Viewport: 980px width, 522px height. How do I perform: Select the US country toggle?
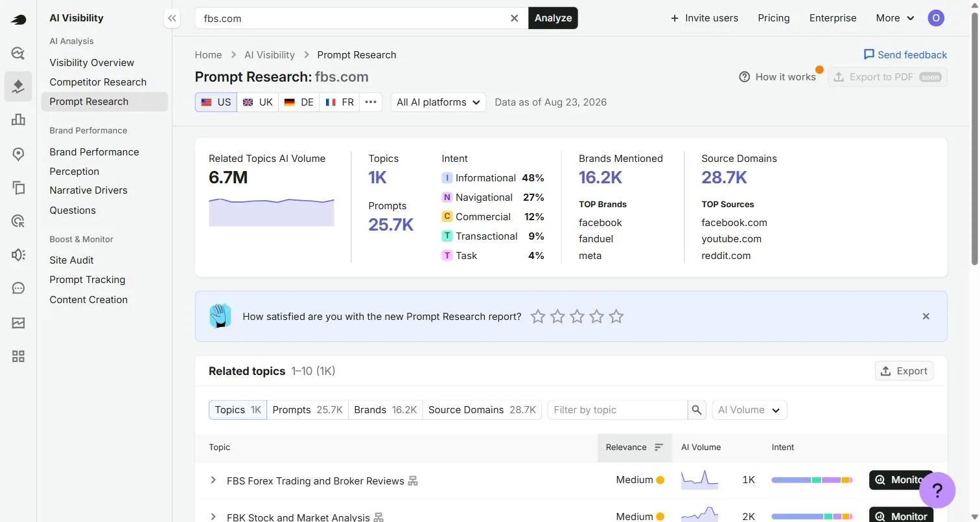[216, 102]
